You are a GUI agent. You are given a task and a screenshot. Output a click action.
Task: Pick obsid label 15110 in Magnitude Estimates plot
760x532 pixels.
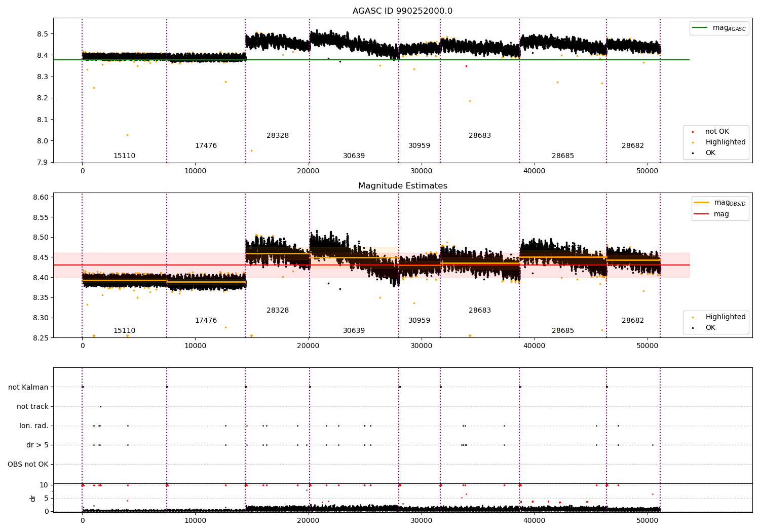(124, 331)
